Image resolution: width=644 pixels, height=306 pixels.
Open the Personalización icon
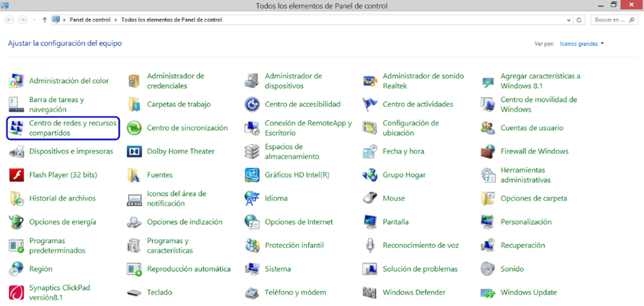(x=488, y=222)
